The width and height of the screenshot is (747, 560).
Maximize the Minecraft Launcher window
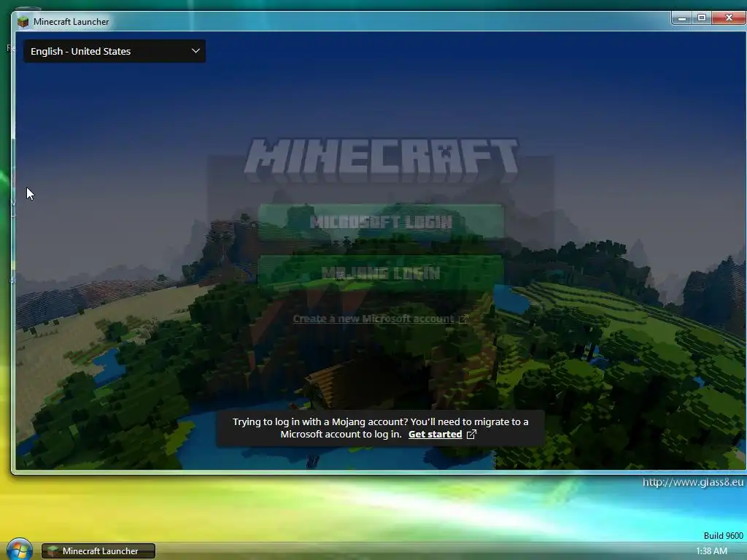pos(702,18)
